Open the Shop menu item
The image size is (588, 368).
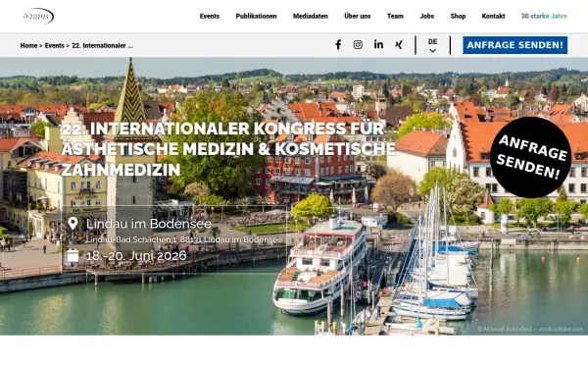pyautogui.click(x=458, y=16)
